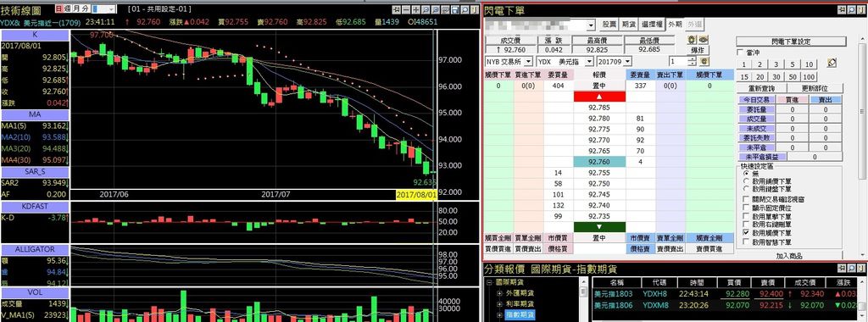Select 日 daily chart period
Image resolution: width=868 pixels, height=322 pixels.
[x=59, y=9]
